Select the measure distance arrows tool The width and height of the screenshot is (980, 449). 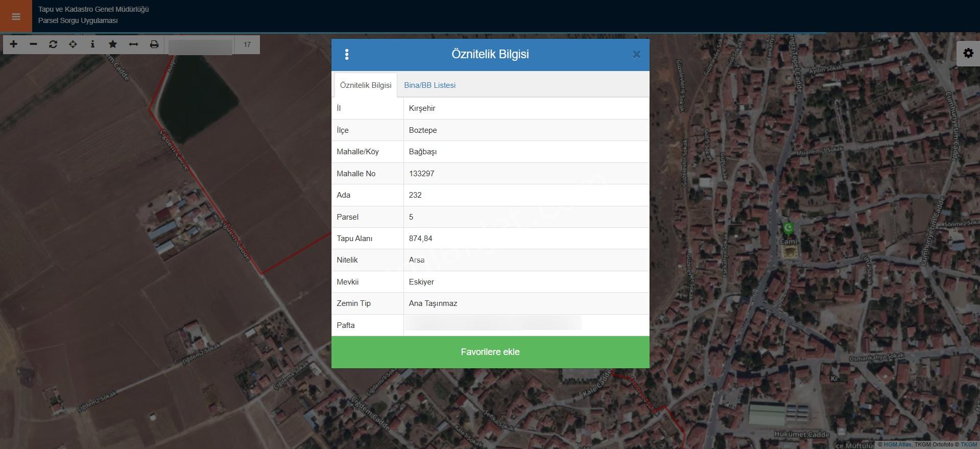[x=133, y=44]
